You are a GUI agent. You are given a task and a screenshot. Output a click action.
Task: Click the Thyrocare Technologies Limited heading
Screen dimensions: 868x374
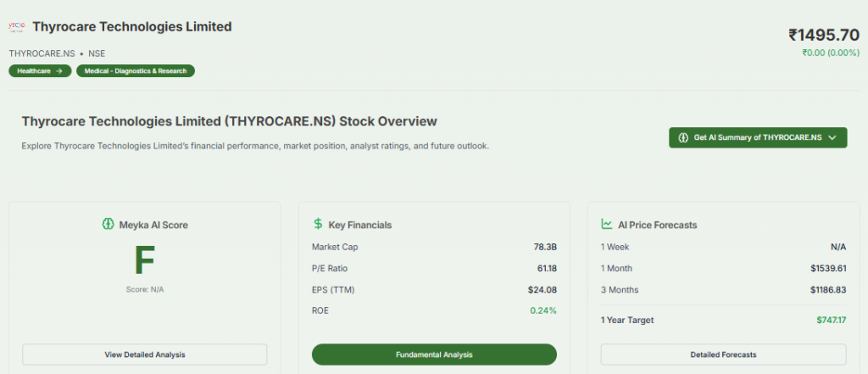(132, 26)
